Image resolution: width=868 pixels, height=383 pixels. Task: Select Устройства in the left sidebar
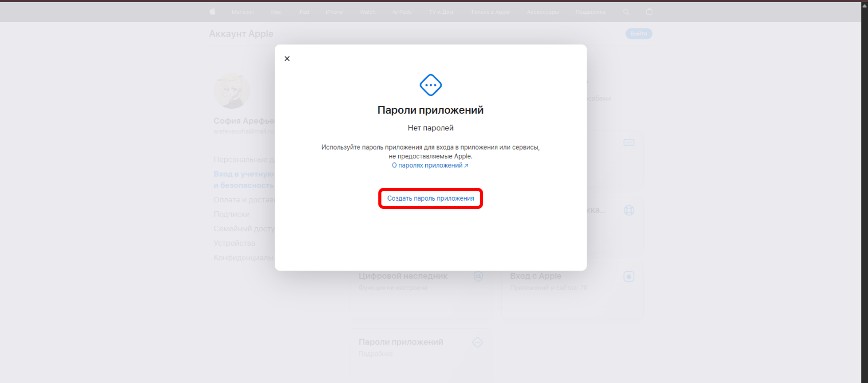pyautogui.click(x=234, y=243)
